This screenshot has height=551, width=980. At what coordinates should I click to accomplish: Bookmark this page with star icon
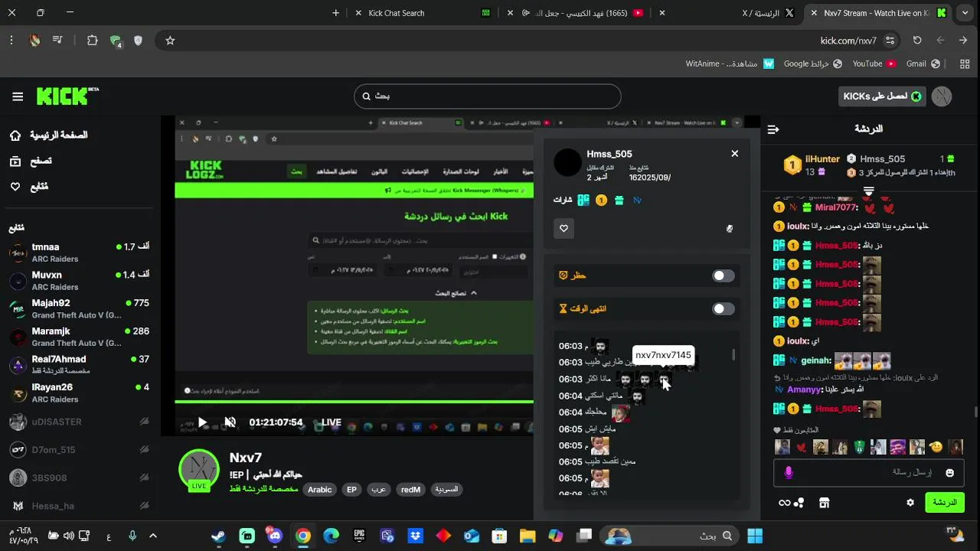pyautogui.click(x=170, y=41)
